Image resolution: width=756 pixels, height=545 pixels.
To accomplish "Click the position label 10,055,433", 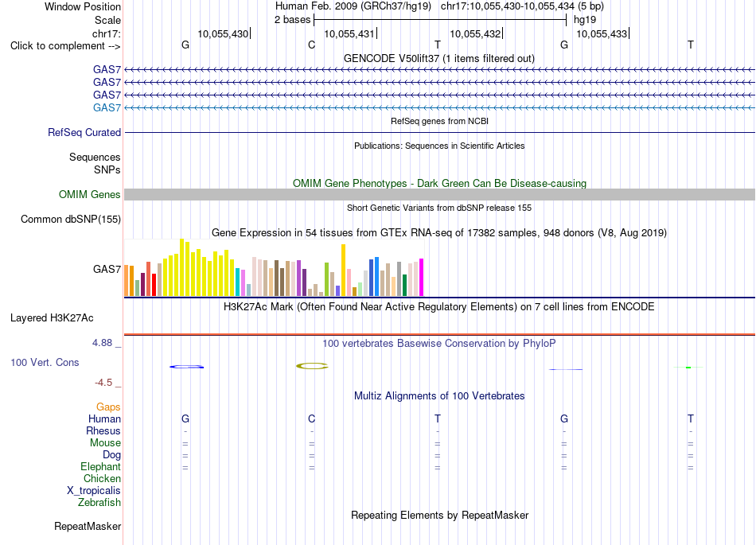I will pos(602,34).
